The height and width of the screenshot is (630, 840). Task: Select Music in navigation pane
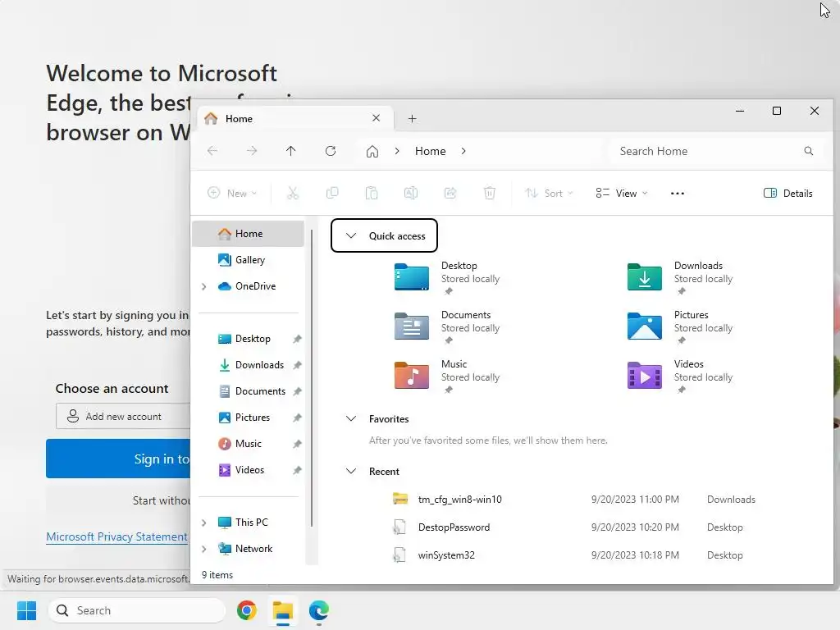pos(248,444)
